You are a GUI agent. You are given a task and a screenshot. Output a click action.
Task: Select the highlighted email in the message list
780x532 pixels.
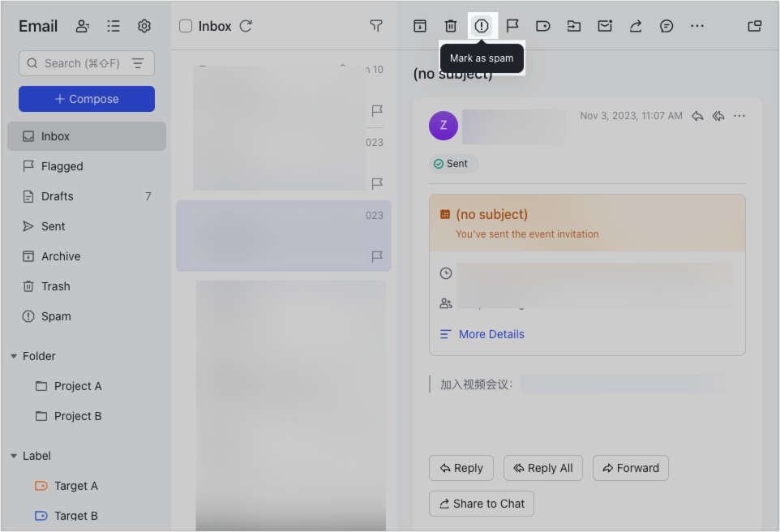[284, 236]
